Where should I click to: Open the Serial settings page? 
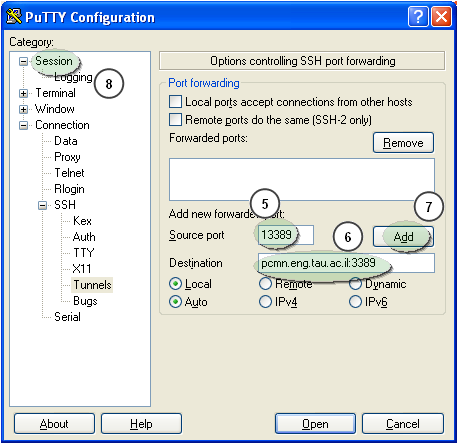pos(67,317)
